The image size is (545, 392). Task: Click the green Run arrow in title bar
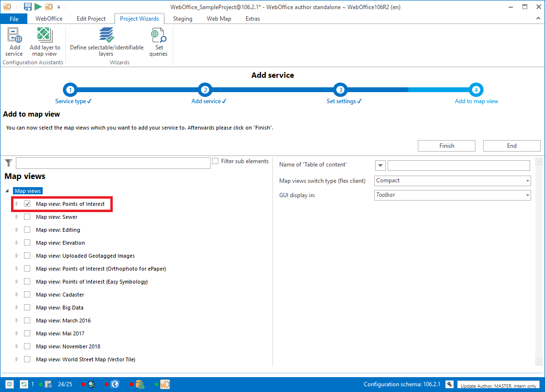37,7
